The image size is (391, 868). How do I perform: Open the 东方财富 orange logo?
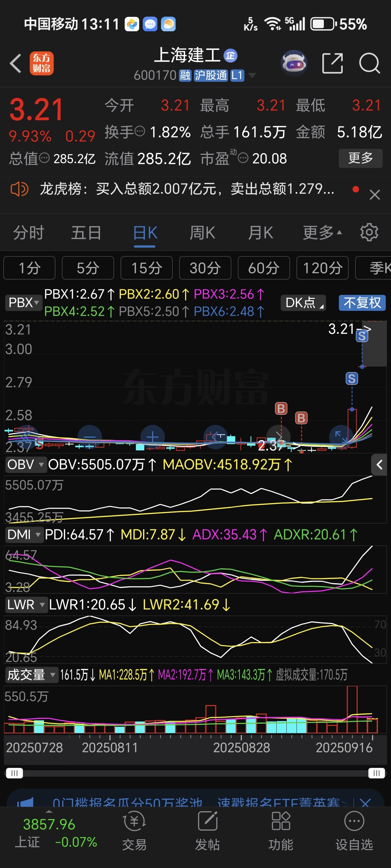(42, 63)
